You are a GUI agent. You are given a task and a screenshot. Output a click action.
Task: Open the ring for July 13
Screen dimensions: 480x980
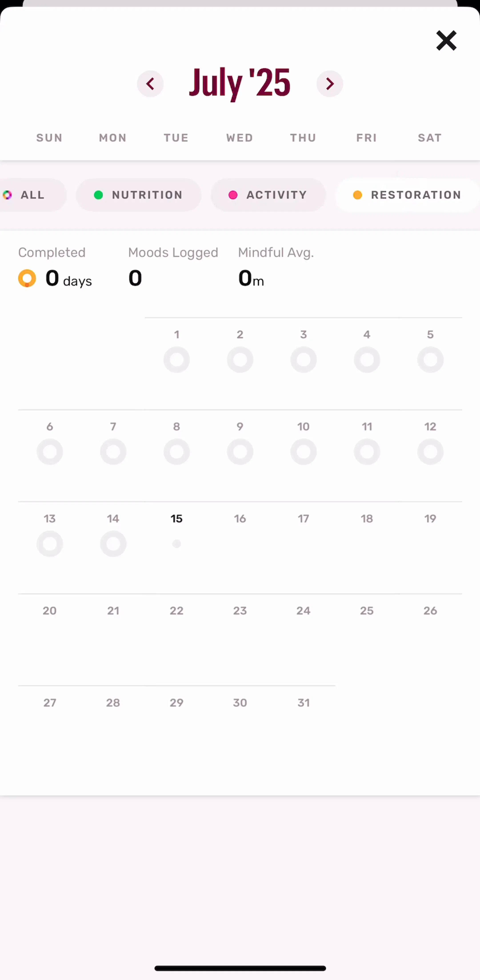click(50, 544)
